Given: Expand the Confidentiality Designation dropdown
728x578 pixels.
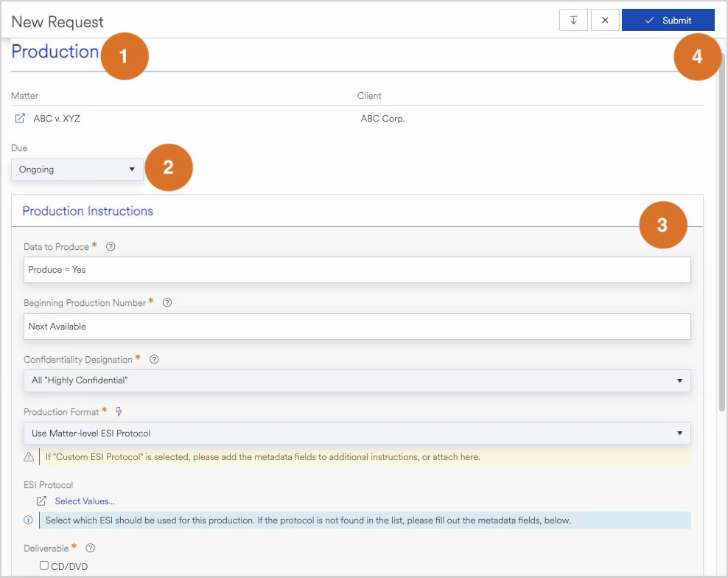Looking at the screenshot, I should 357,380.
